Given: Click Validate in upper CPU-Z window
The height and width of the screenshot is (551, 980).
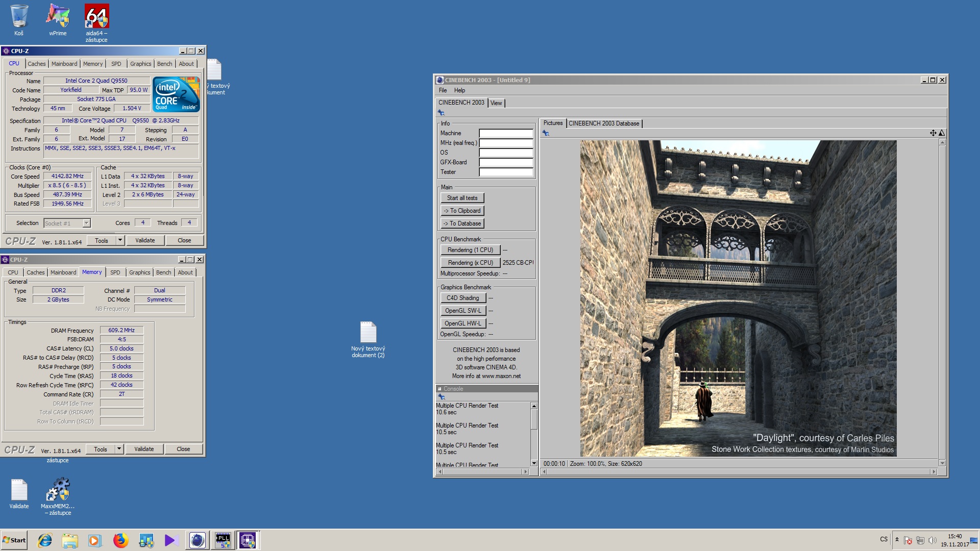Looking at the screenshot, I should pos(145,240).
